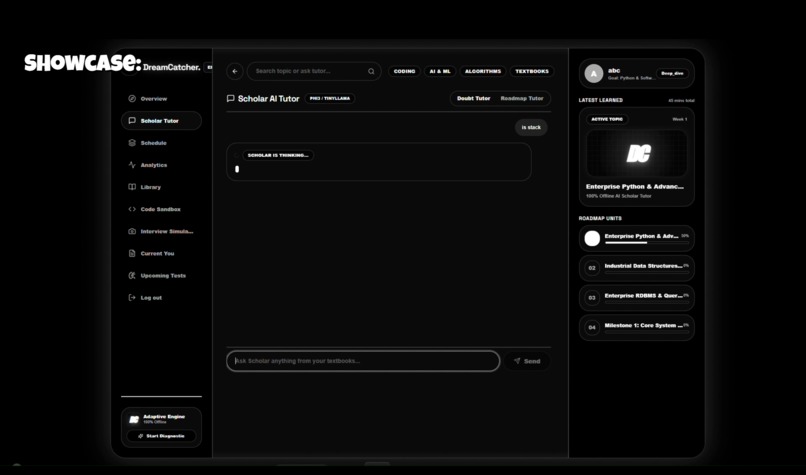This screenshot has height=475, width=806.
Task: Click the Overview compass icon
Action: tap(132, 99)
